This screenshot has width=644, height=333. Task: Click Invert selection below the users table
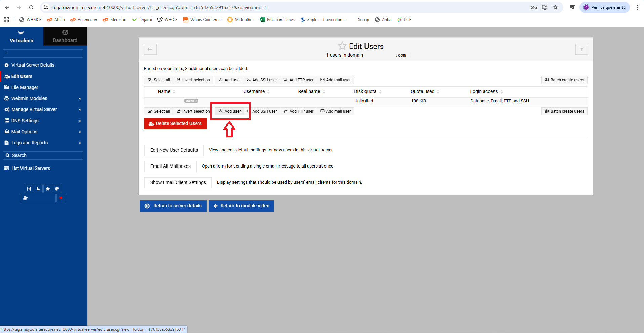pos(193,111)
